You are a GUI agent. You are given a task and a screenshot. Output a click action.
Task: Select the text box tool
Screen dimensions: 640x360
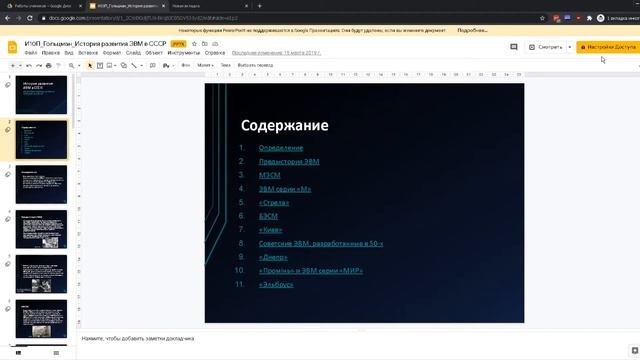coord(100,65)
